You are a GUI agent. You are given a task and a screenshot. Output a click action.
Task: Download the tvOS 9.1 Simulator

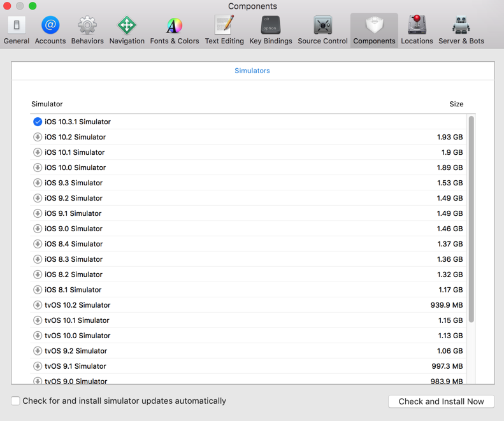(x=38, y=366)
